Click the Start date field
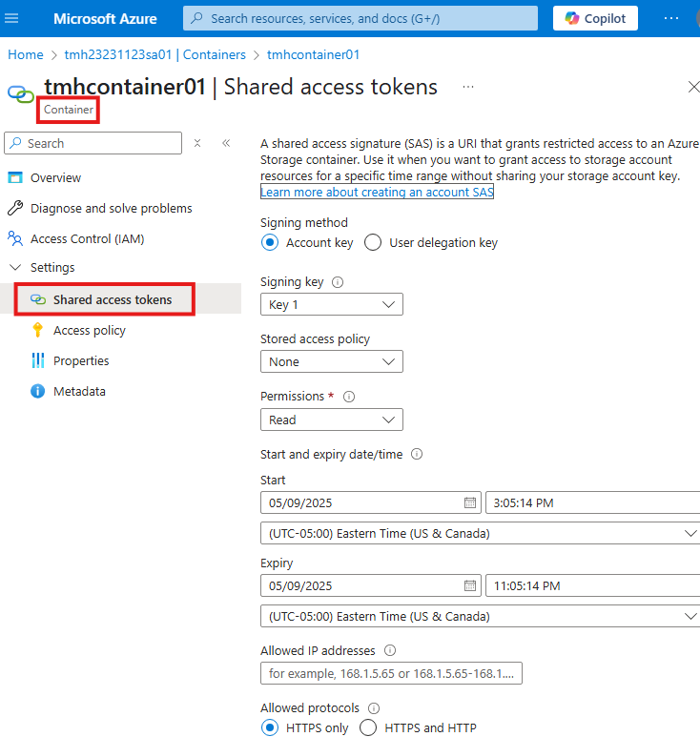The image size is (700, 737). (371, 502)
